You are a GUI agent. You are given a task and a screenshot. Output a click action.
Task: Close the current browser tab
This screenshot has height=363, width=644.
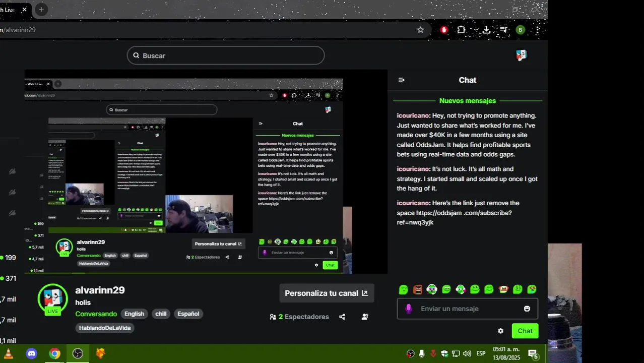pyautogui.click(x=24, y=10)
